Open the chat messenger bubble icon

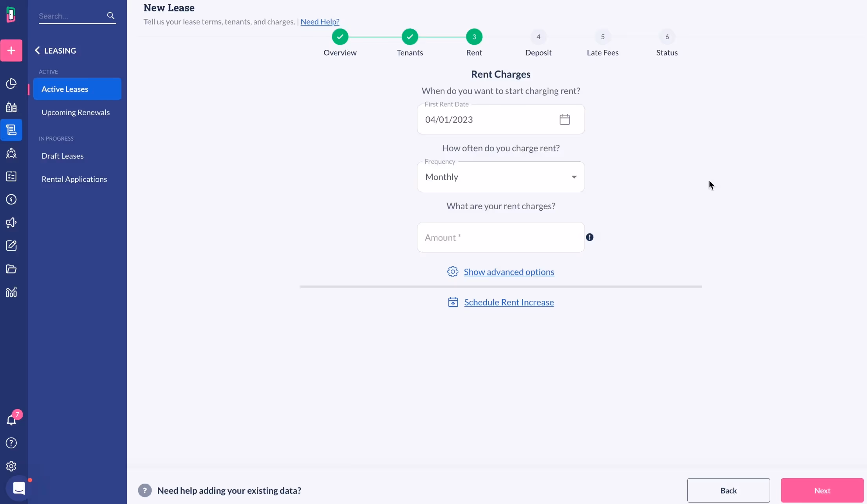[19, 488]
